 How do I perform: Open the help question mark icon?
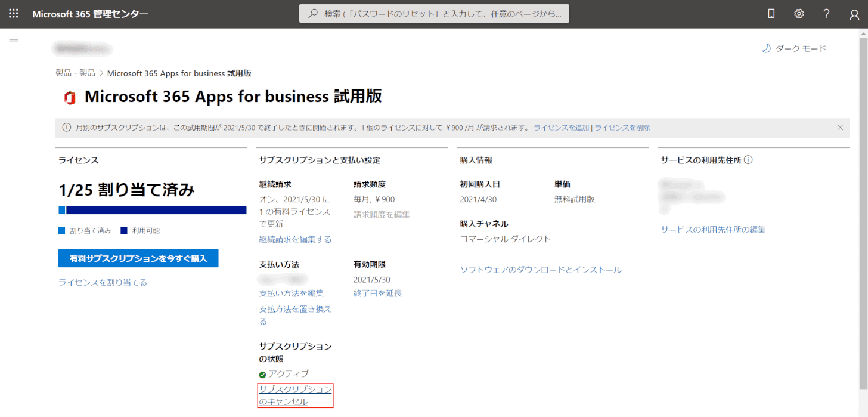826,14
